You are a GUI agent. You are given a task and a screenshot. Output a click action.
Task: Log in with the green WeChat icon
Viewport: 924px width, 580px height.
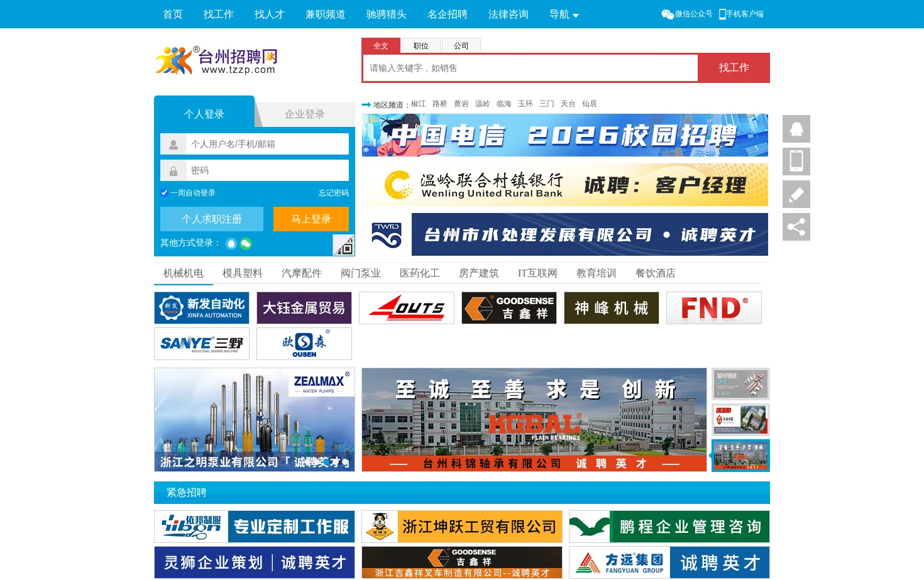[246, 244]
